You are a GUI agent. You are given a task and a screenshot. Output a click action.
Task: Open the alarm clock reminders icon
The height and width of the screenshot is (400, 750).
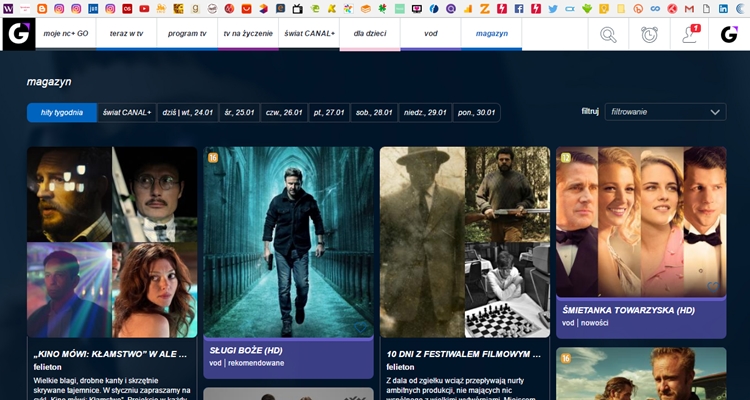(x=649, y=34)
